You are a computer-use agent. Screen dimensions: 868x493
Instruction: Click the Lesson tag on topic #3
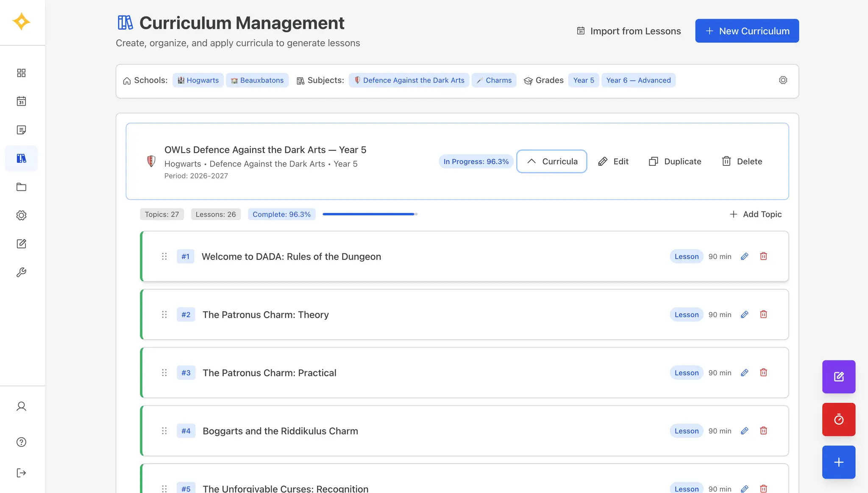coord(687,373)
